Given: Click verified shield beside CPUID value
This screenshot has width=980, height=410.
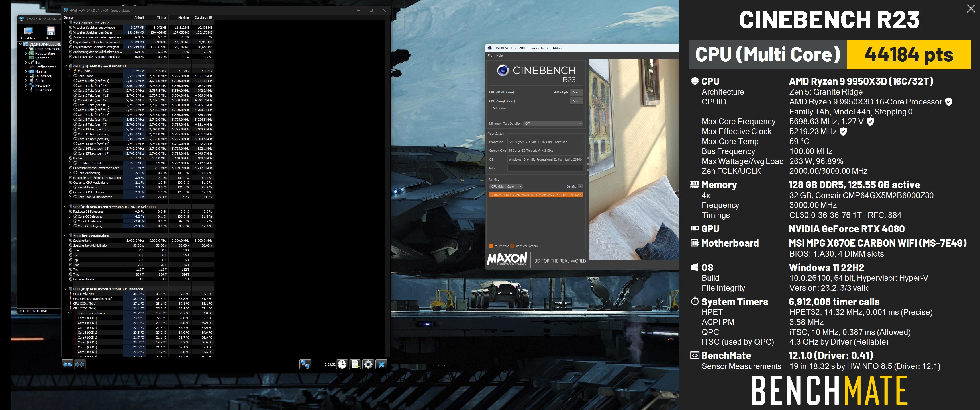Looking at the screenshot, I should coord(949,102).
